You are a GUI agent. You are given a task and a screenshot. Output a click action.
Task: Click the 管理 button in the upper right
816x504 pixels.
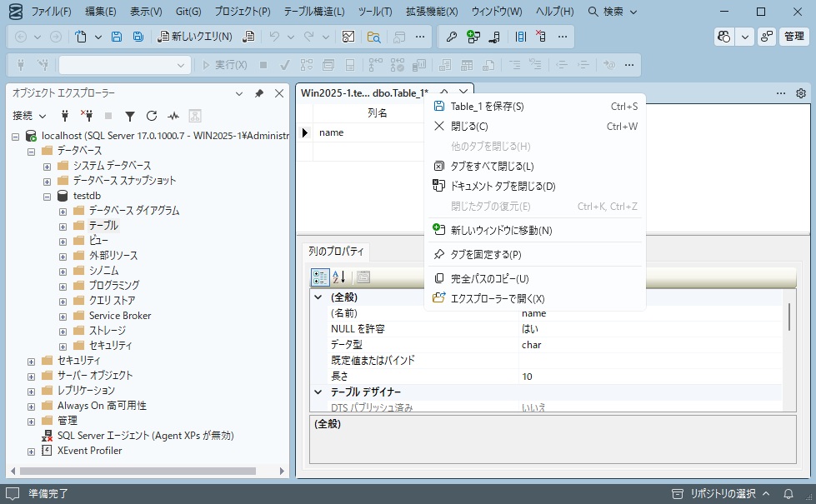click(793, 37)
